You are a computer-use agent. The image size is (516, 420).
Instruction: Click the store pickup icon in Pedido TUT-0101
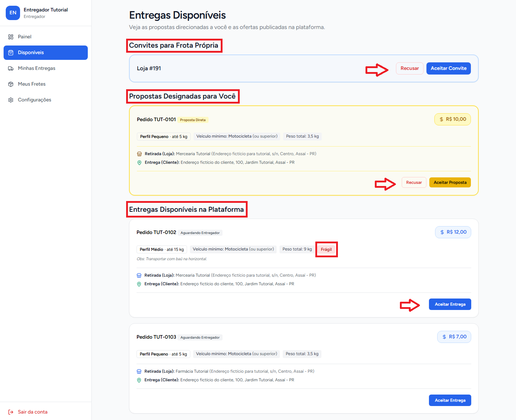click(x=139, y=154)
